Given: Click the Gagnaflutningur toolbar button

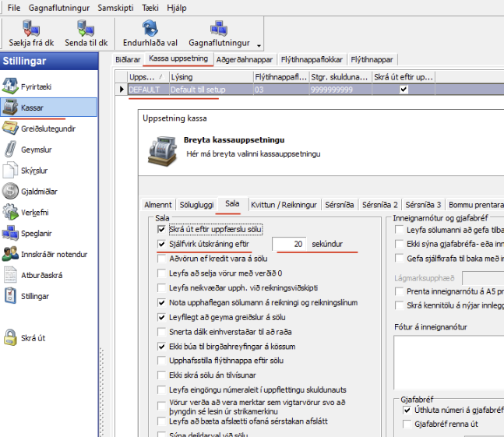Looking at the screenshot, I should (x=217, y=33).
